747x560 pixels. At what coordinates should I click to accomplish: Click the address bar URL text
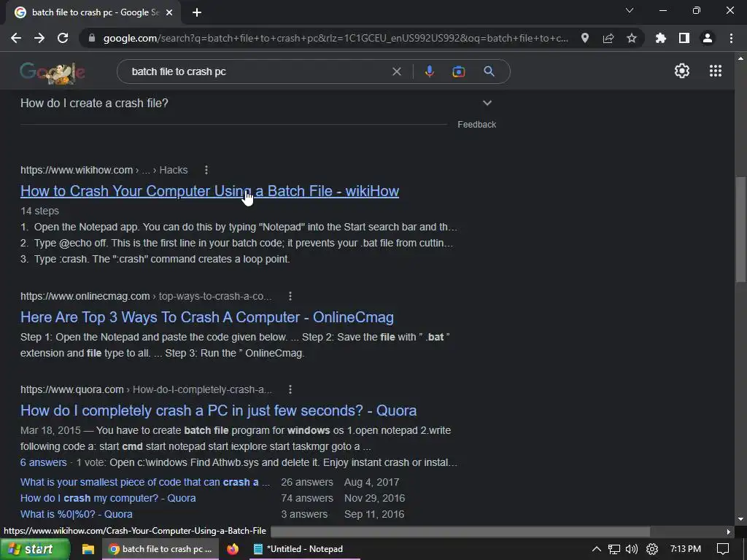point(336,38)
